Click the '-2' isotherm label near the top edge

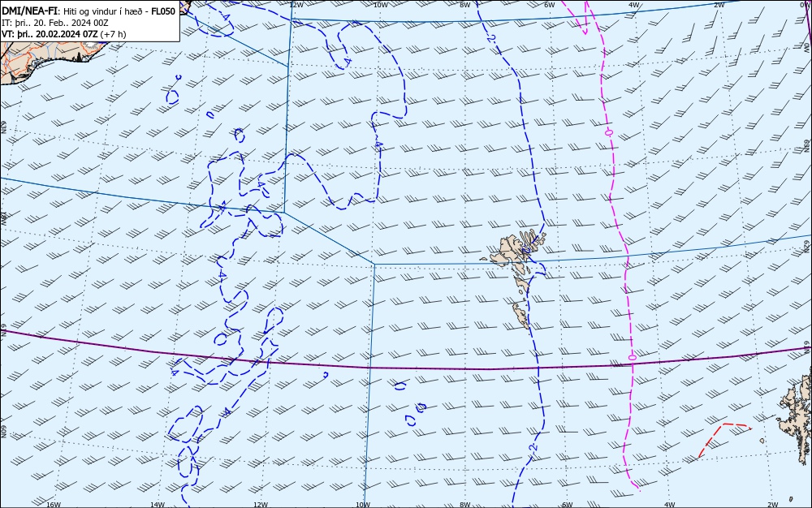(490, 38)
